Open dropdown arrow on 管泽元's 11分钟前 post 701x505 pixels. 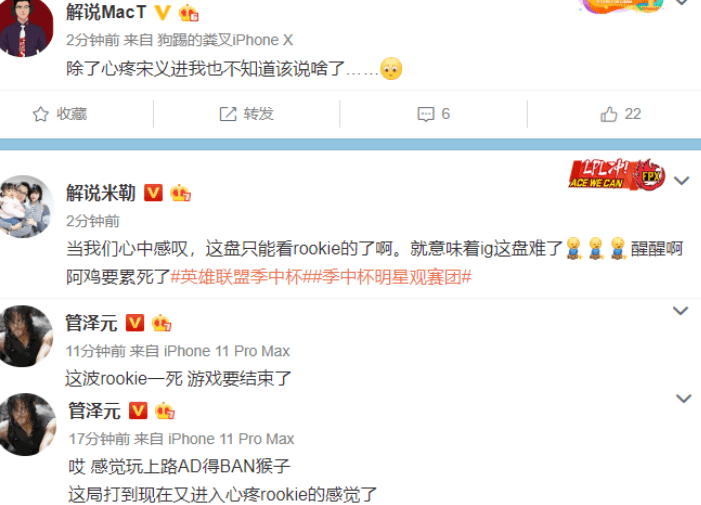680,310
